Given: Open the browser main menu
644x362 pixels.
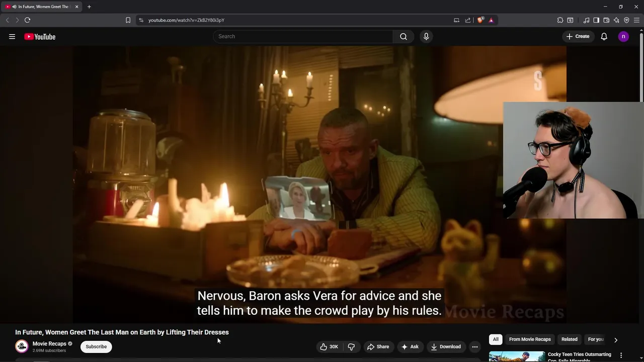Looking at the screenshot, I should (x=636, y=20).
